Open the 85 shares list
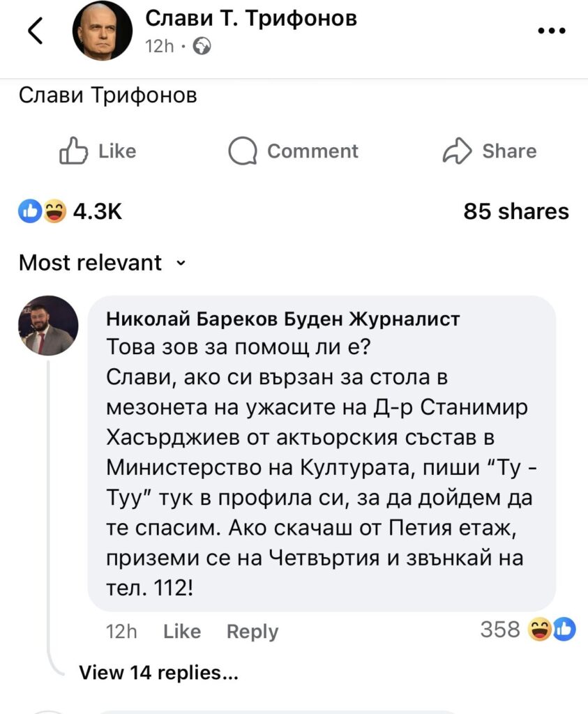This screenshot has width=588, height=714. [515, 211]
